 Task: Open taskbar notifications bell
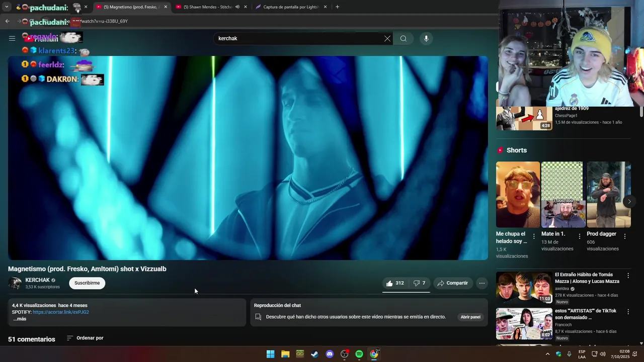[x=635, y=354]
